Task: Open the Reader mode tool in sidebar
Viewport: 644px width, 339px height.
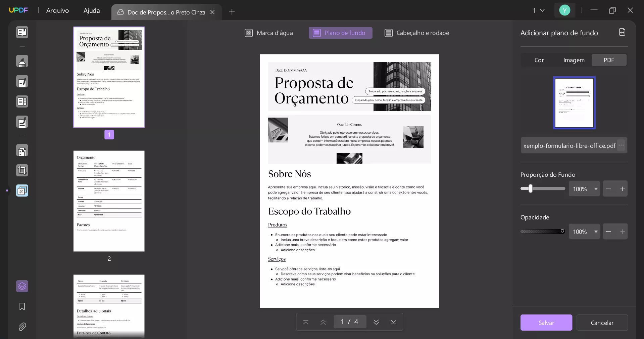Action: point(22,32)
